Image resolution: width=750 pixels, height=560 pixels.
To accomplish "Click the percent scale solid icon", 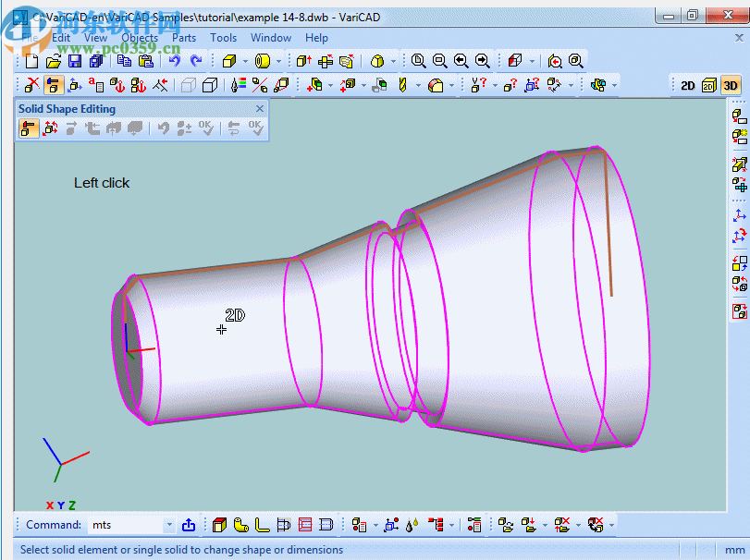I will 260,85.
